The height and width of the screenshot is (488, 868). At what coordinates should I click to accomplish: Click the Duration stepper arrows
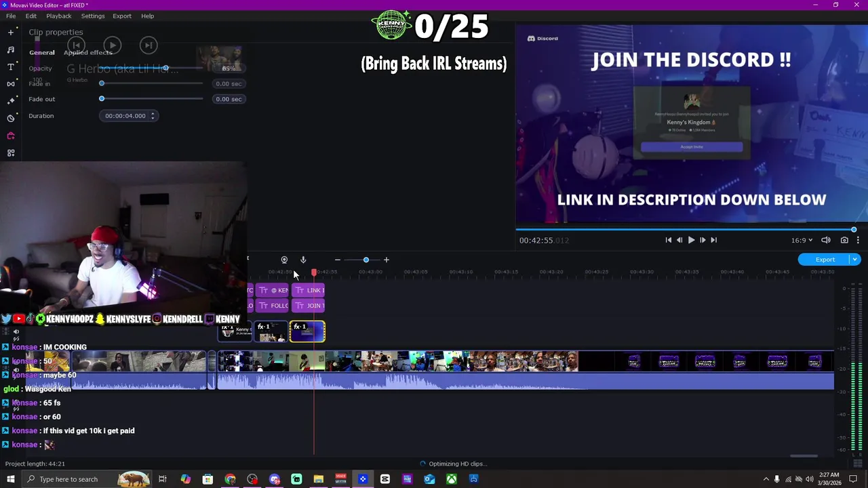pyautogui.click(x=153, y=116)
